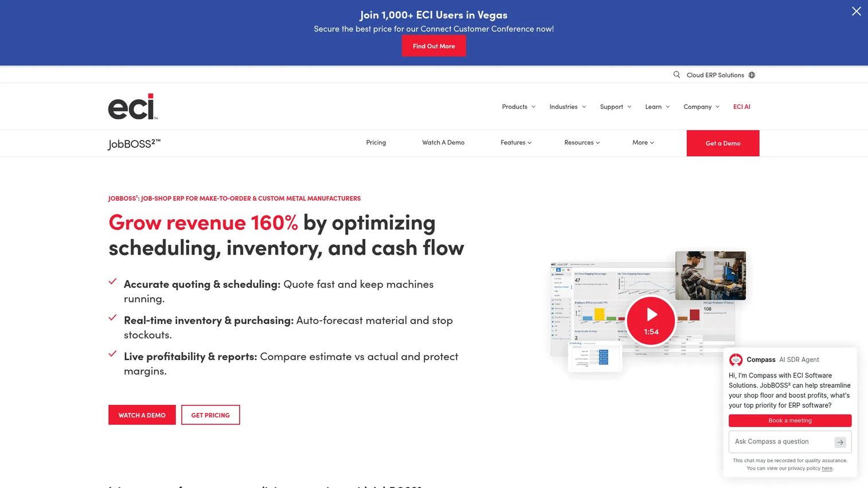Click the red JOB-SHOP ERP tagline text
868x488 pixels.
click(x=234, y=198)
